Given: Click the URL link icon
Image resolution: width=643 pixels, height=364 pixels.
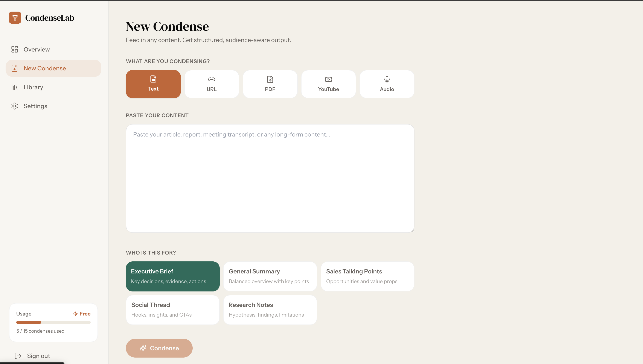Looking at the screenshot, I should [211, 79].
